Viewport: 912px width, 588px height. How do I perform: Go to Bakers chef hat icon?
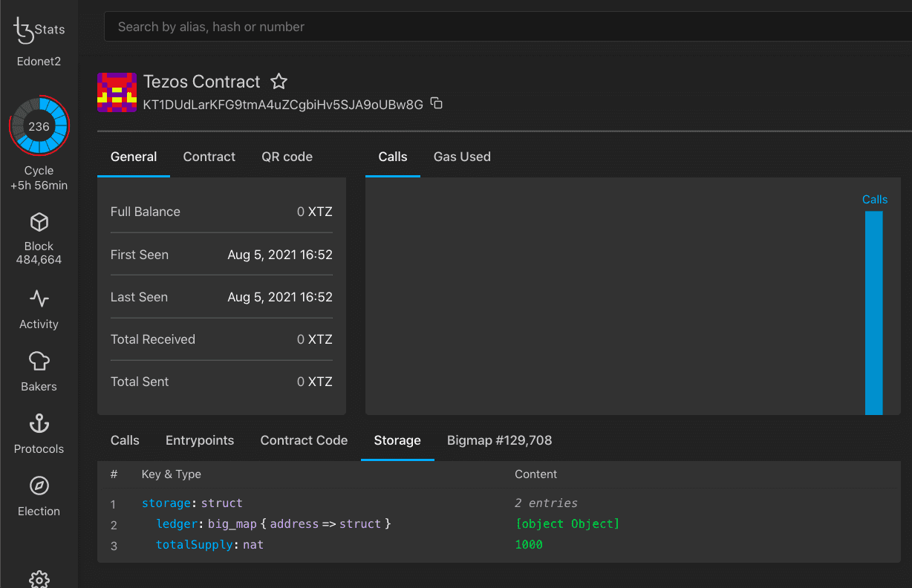[x=39, y=362]
